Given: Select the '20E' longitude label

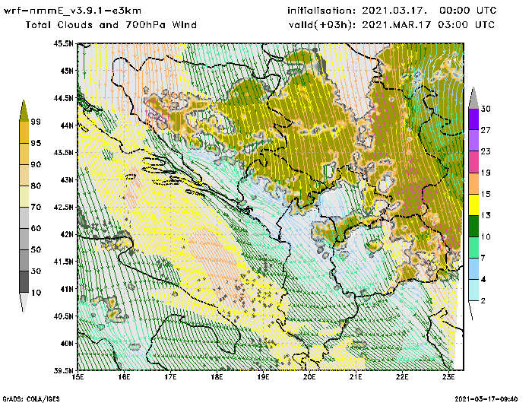Looking at the screenshot, I should pos(309,377).
